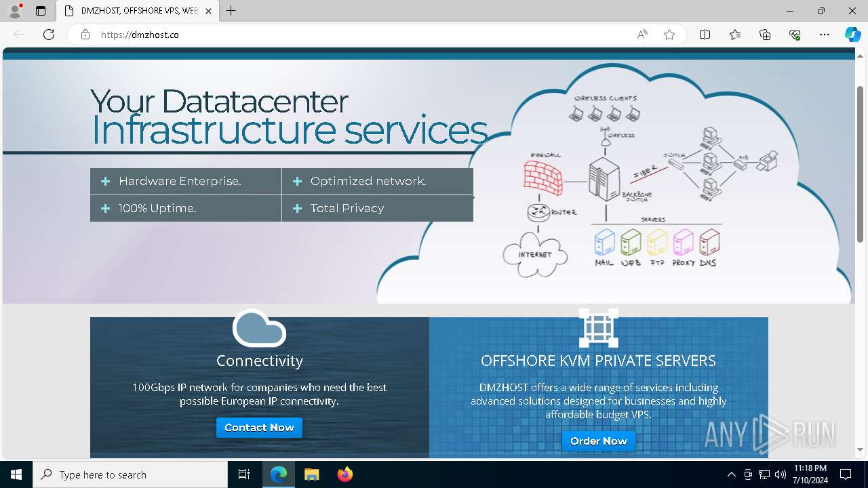Open the clock showing 11:18 PM
The image size is (868, 488).
[x=810, y=474]
